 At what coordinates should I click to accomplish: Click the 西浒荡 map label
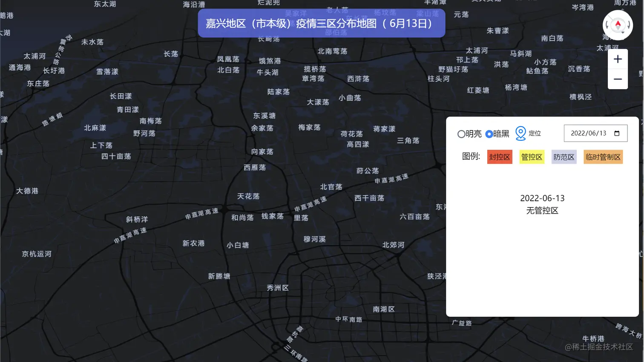coord(358,79)
